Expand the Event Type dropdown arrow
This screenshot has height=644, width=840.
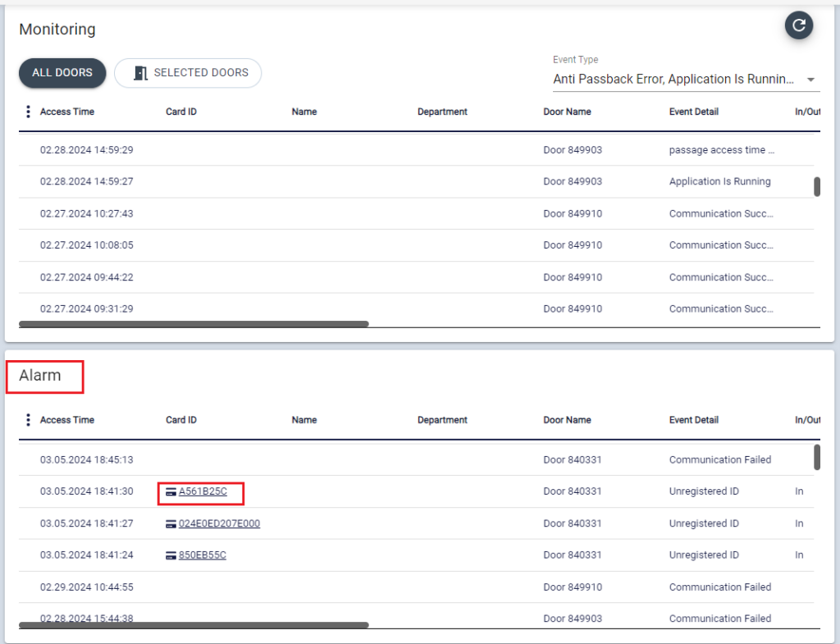point(810,80)
